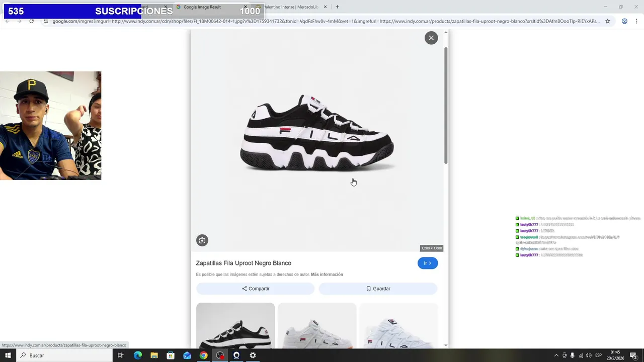Open a new browser tab

(x=337, y=7)
